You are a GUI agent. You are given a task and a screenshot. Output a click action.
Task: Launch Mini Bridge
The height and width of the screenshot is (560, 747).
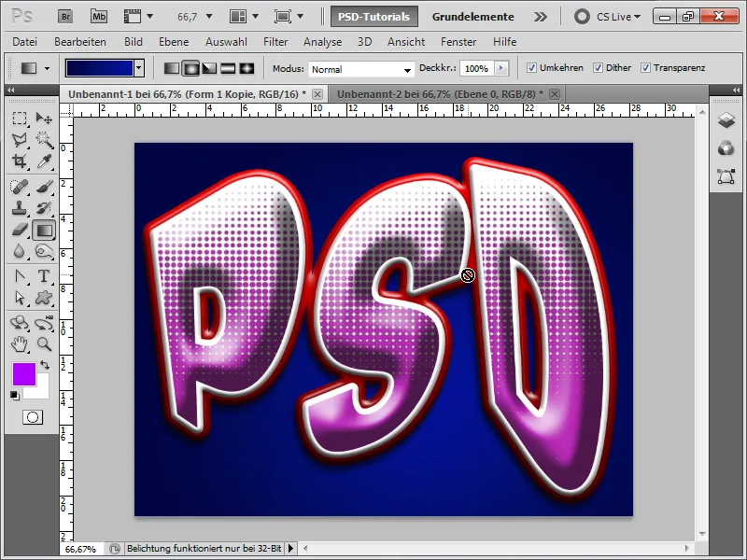[x=99, y=17]
